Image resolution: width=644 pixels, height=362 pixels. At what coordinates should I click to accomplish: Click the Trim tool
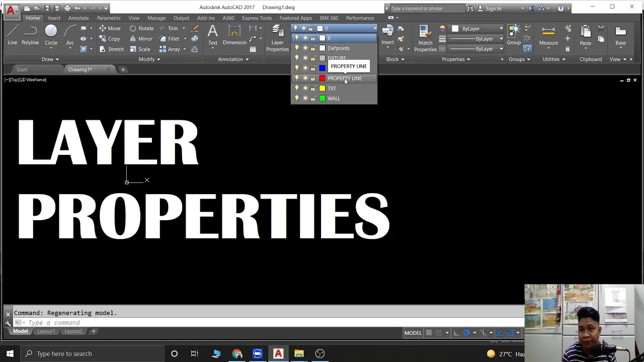pyautogui.click(x=169, y=29)
